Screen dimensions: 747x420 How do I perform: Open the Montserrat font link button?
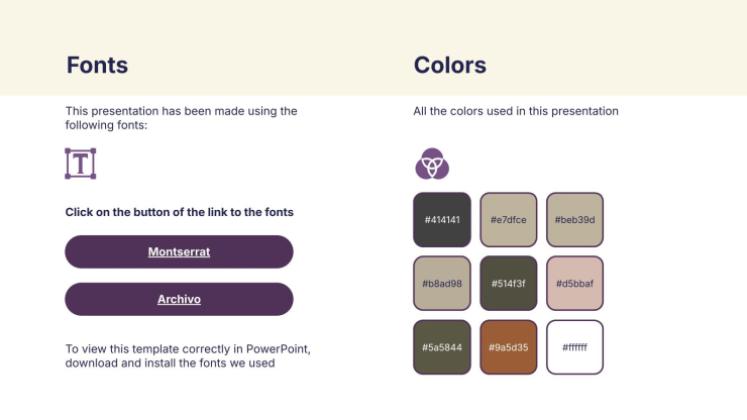[179, 251]
